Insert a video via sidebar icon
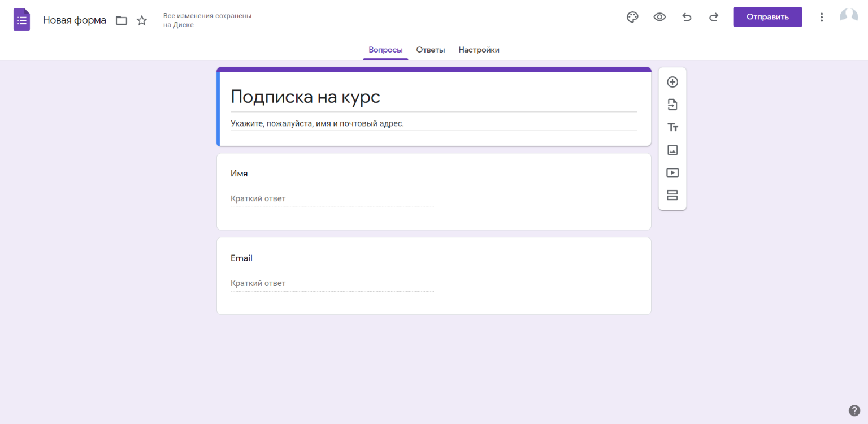Image resolution: width=868 pixels, height=424 pixels. click(x=672, y=172)
